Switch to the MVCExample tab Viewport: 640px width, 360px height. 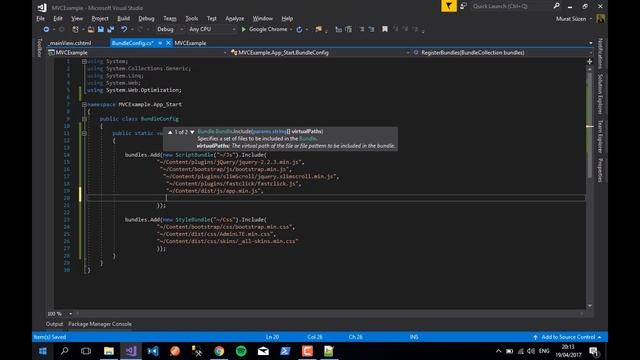point(190,43)
